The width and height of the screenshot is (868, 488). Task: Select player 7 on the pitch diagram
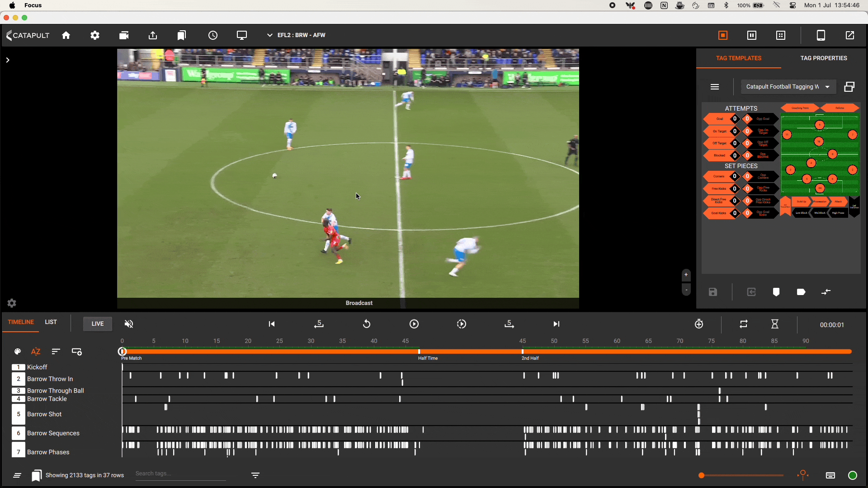(x=853, y=135)
